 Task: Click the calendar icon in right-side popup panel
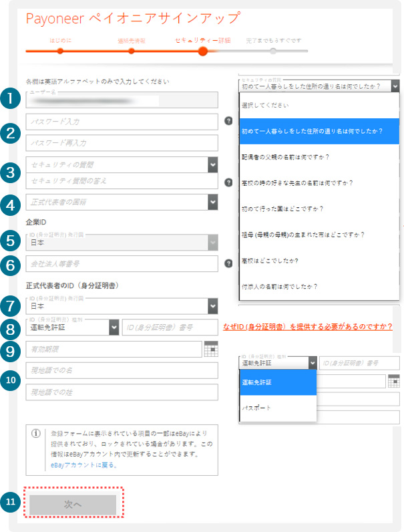coord(393,381)
